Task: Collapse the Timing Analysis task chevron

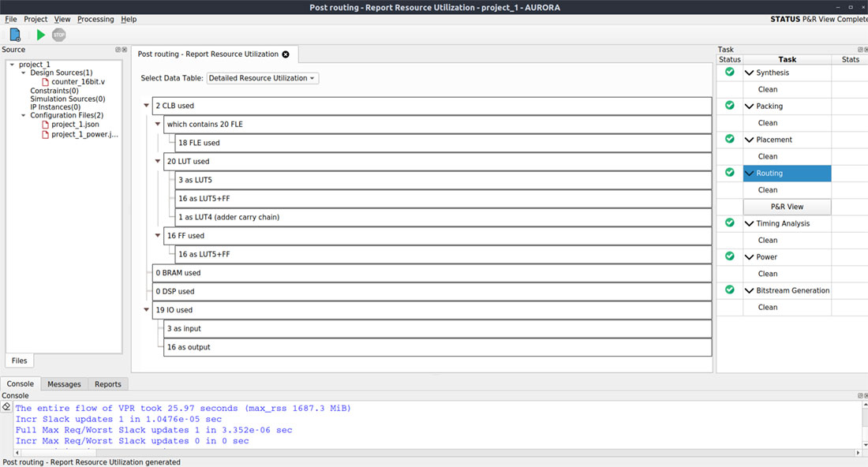Action: [750, 223]
